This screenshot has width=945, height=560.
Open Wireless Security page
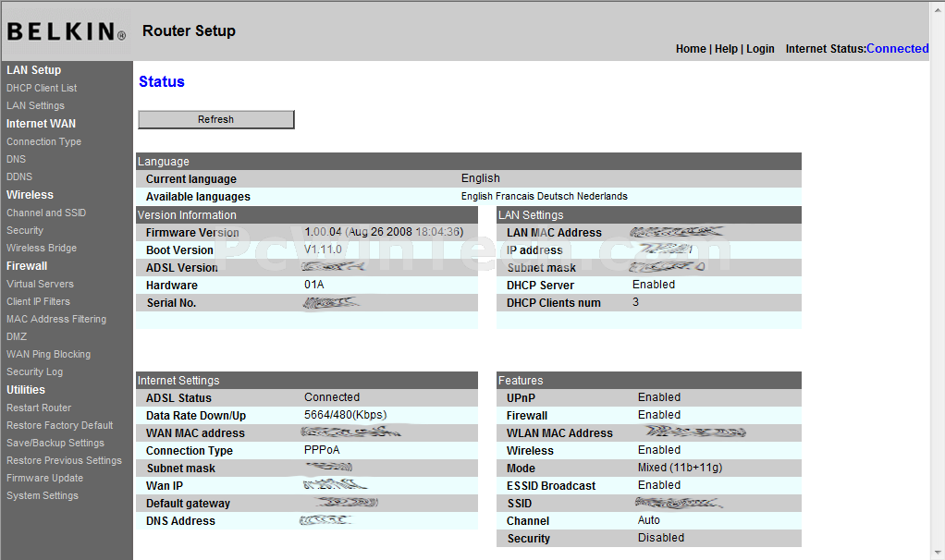pyautogui.click(x=25, y=230)
